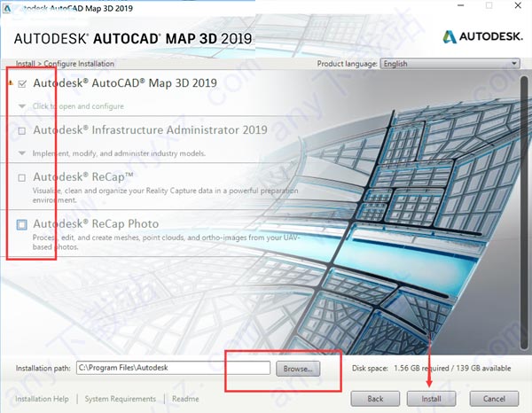Image resolution: width=532 pixels, height=413 pixels.
Task: Click 'Implement, modify, and administer industry models' text
Action: tap(119, 153)
